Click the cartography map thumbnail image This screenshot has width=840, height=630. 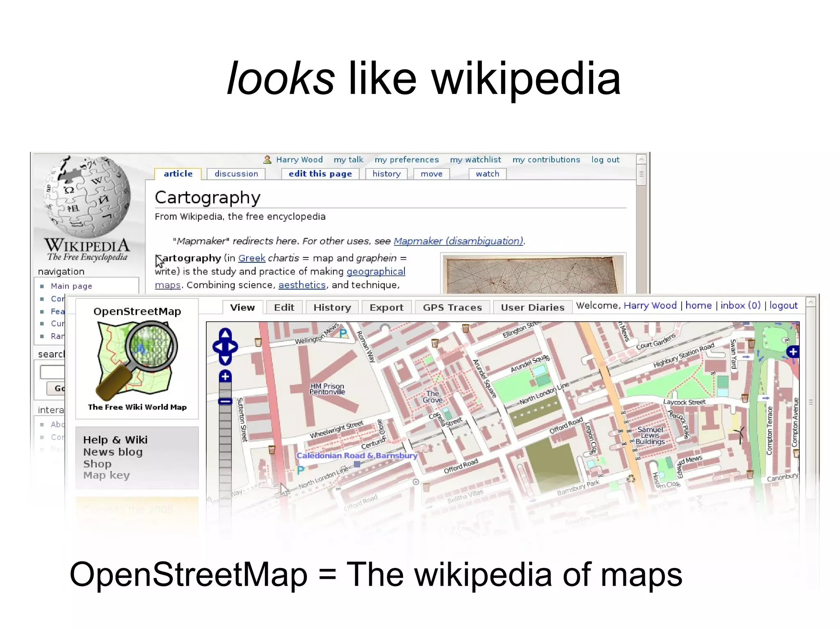533,274
